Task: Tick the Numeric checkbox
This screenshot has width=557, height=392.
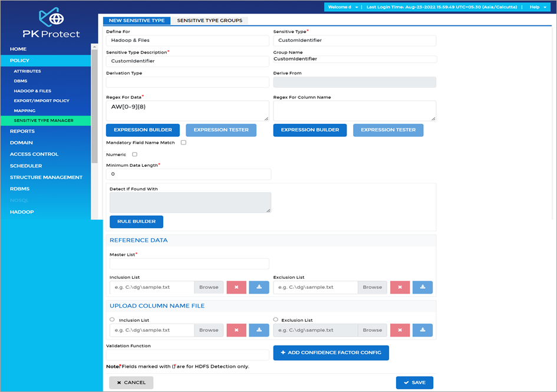Action: (x=134, y=154)
